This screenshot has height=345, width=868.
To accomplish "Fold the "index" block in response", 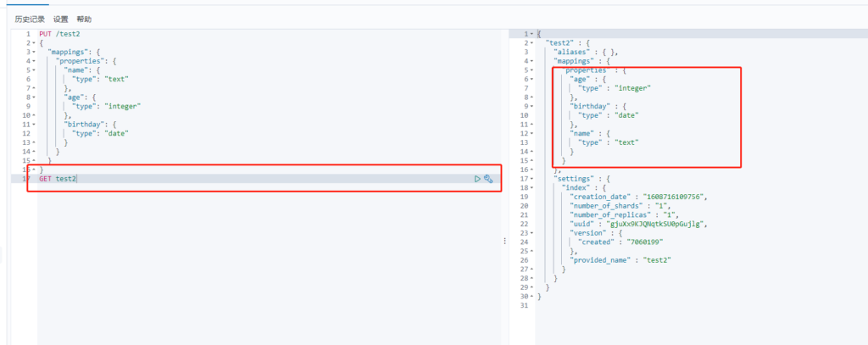I will point(531,187).
